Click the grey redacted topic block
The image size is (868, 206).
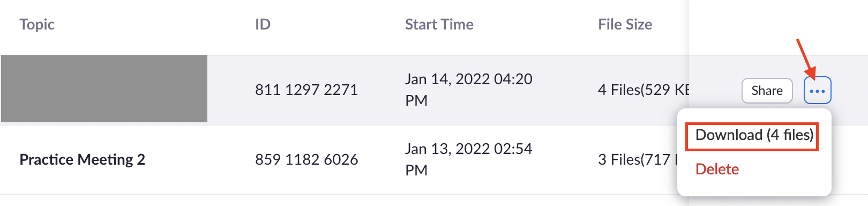[x=104, y=89]
